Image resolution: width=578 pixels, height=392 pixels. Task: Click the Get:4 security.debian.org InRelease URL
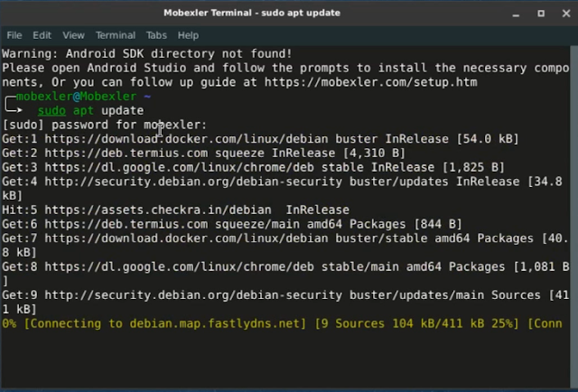(193, 182)
